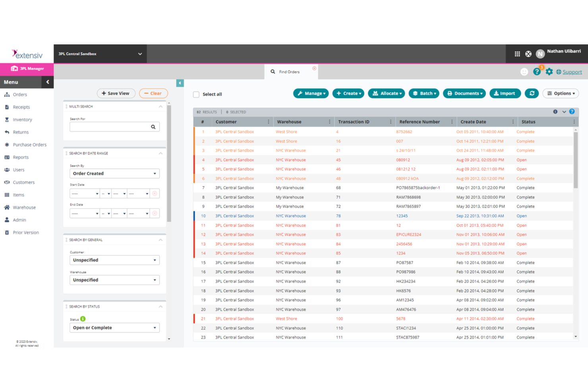Viewport: 588px width, 392px height.
Task: Open the Status column menu dots
Action: pos(574,122)
